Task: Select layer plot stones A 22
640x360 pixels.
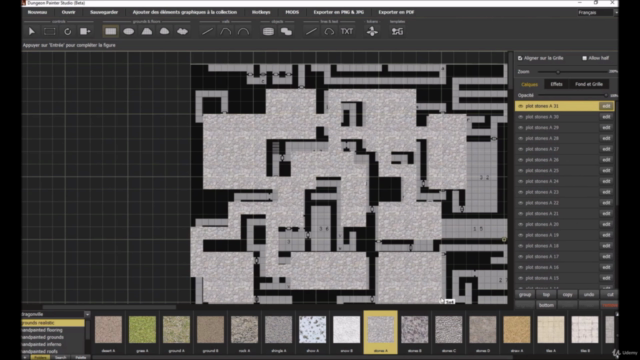Action: tap(565, 203)
